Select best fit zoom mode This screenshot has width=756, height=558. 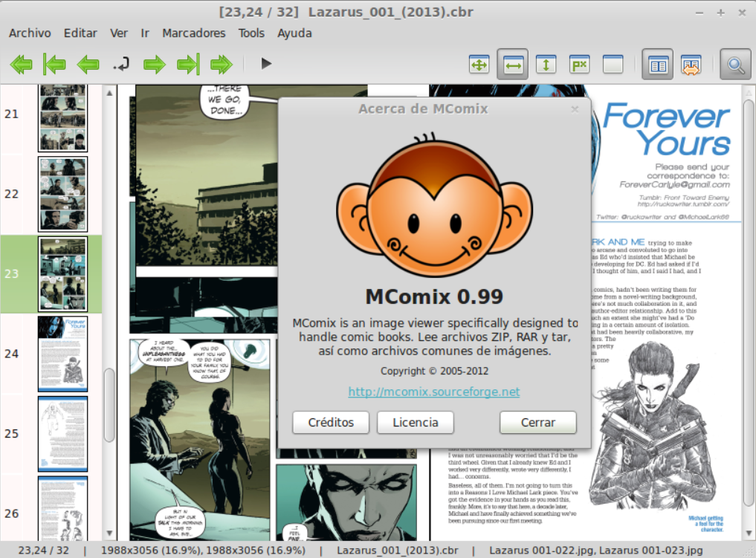coord(479,64)
